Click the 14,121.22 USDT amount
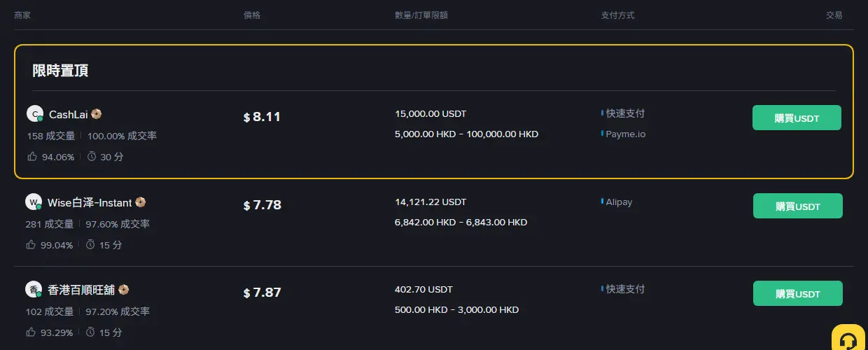 coord(430,202)
